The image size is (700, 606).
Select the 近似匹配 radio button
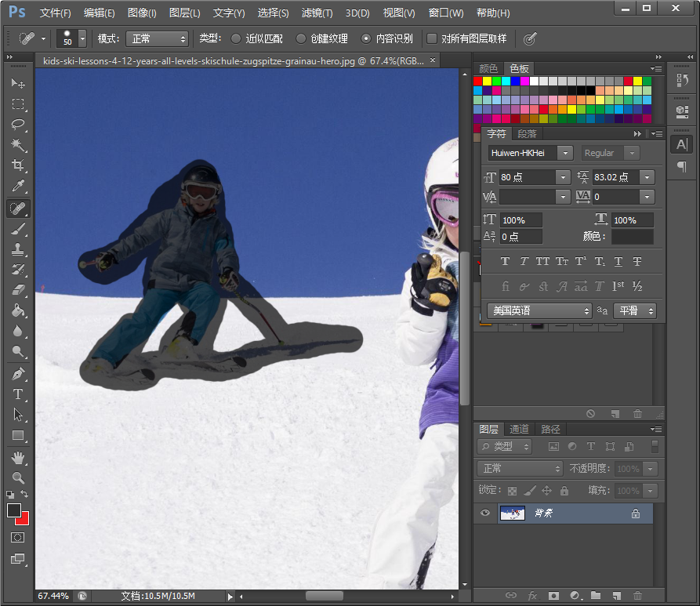tap(238, 37)
